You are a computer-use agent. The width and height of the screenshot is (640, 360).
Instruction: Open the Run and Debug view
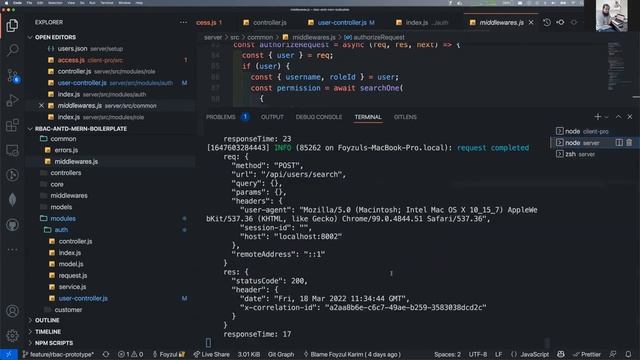point(12,100)
